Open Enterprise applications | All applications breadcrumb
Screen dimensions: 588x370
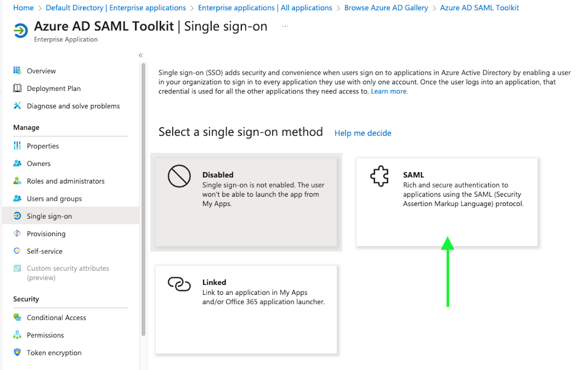pyautogui.click(x=265, y=8)
